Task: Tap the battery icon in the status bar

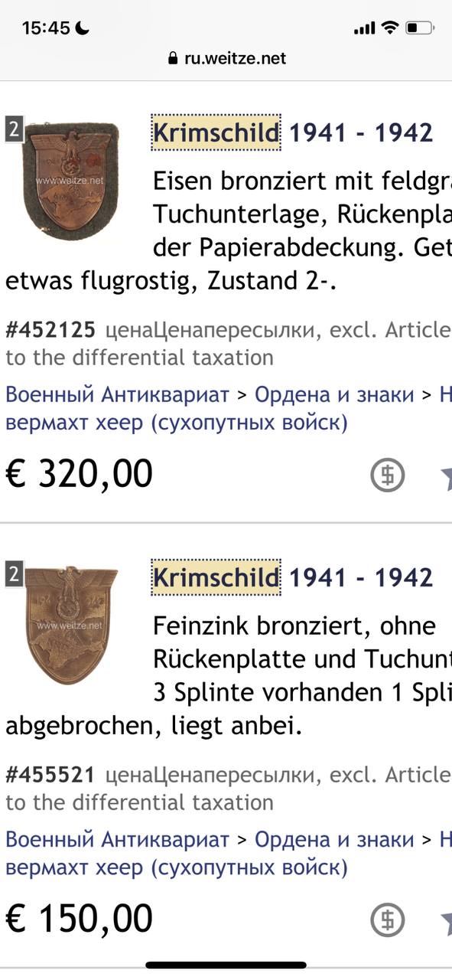Action: [419, 28]
